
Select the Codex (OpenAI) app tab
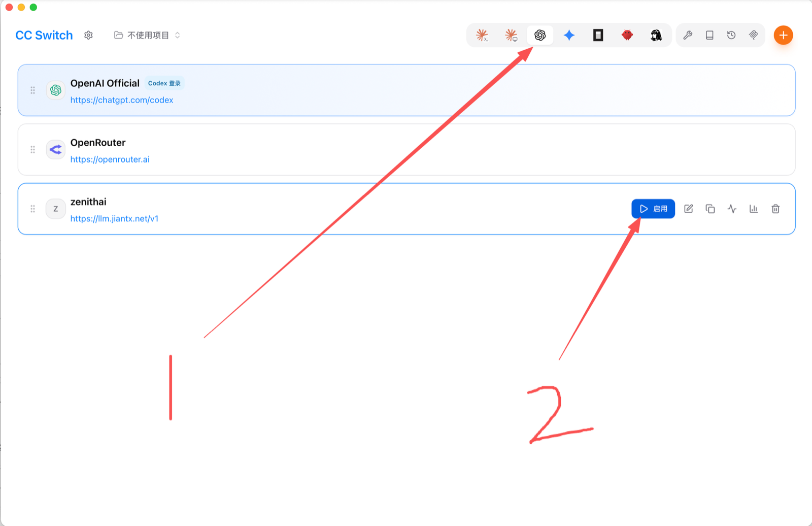tap(540, 35)
